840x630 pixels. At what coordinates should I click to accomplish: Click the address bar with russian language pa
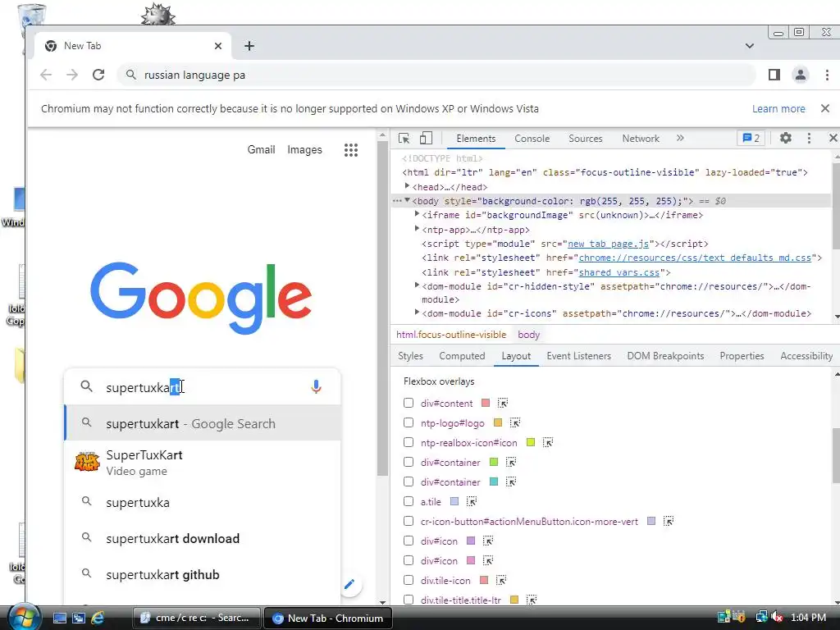pos(436,75)
